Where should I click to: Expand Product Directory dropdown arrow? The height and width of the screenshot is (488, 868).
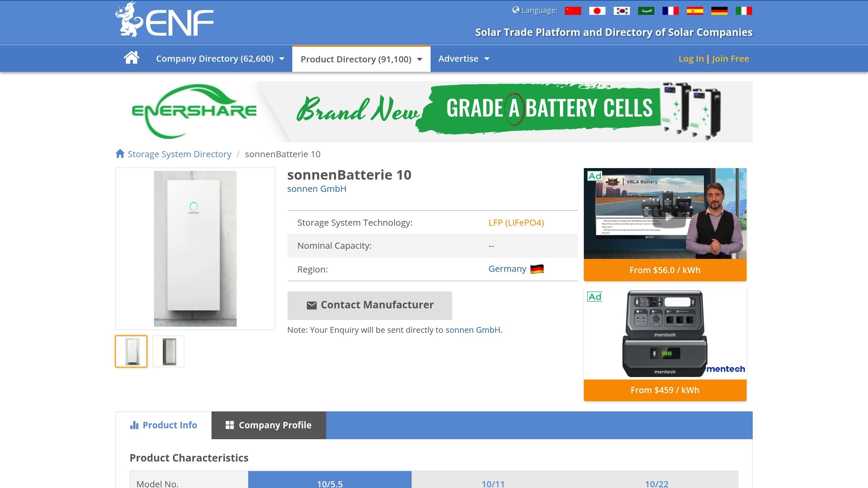(419, 60)
